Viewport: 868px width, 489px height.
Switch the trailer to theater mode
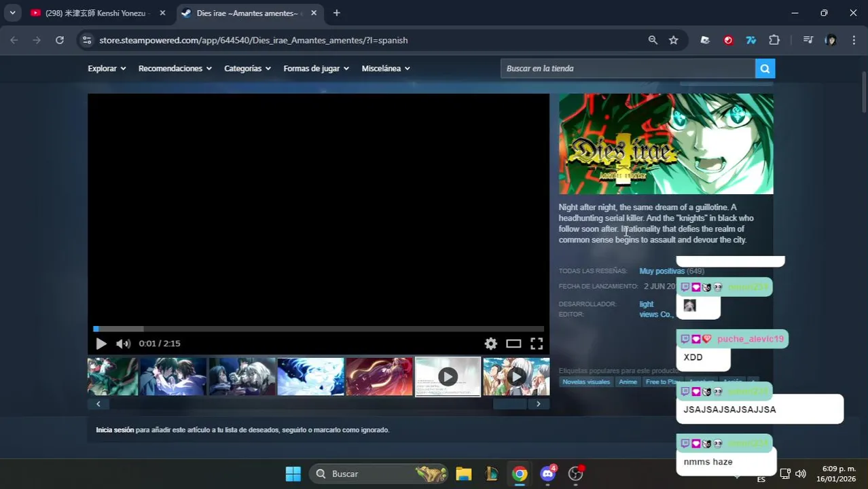pyautogui.click(x=513, y=344)
